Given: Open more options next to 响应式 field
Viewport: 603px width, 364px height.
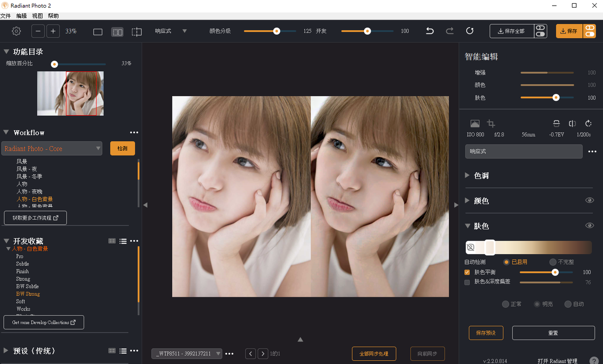Looking at the screenshot, I should tap(592, 152).
